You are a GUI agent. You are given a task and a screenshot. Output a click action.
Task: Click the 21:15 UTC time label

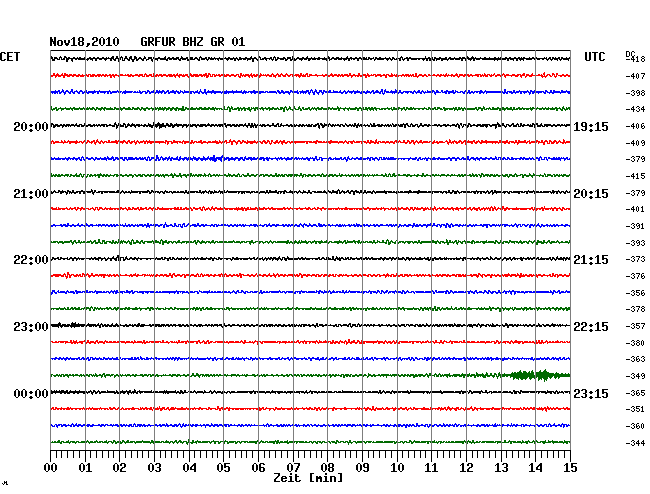pos(591,260)
